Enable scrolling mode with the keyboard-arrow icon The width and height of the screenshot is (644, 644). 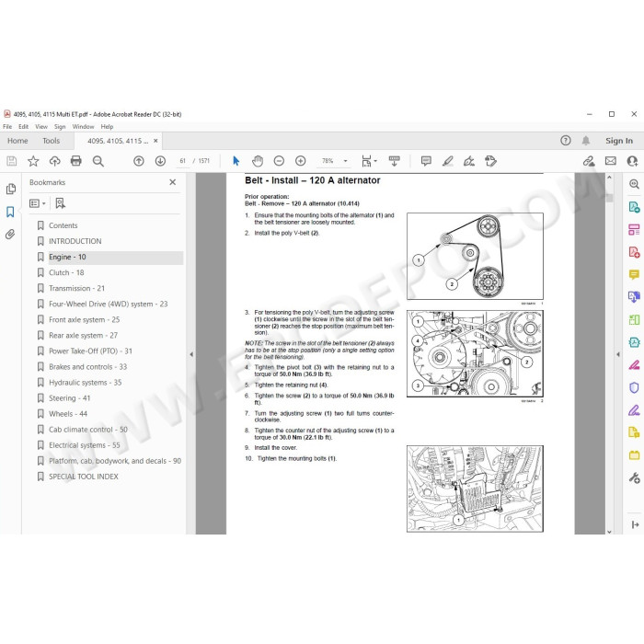click(395, 161)
